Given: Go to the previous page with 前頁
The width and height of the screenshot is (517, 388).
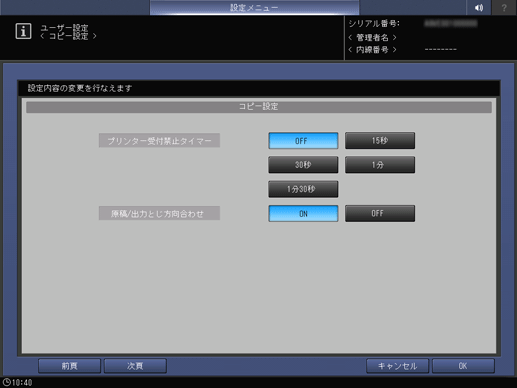Looking at the screenshot, I should click(69, 366).
